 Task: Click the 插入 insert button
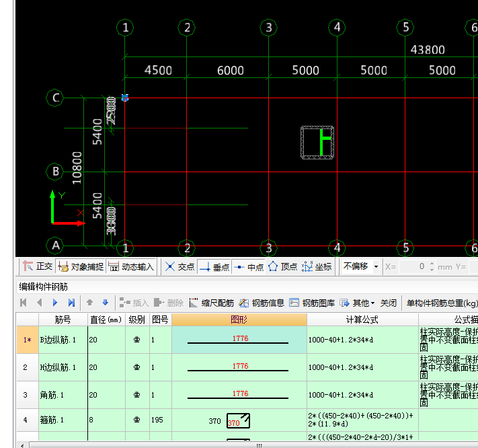(134, 303)
